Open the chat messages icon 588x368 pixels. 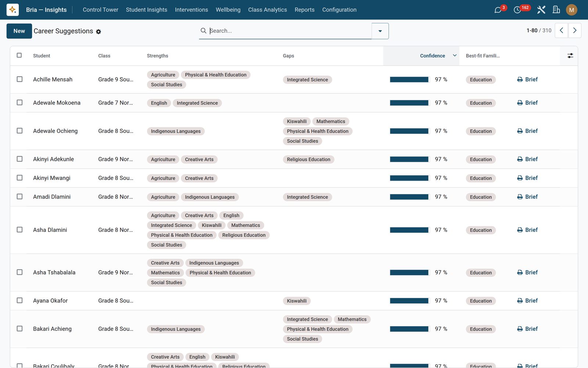[x=498, y=10]
